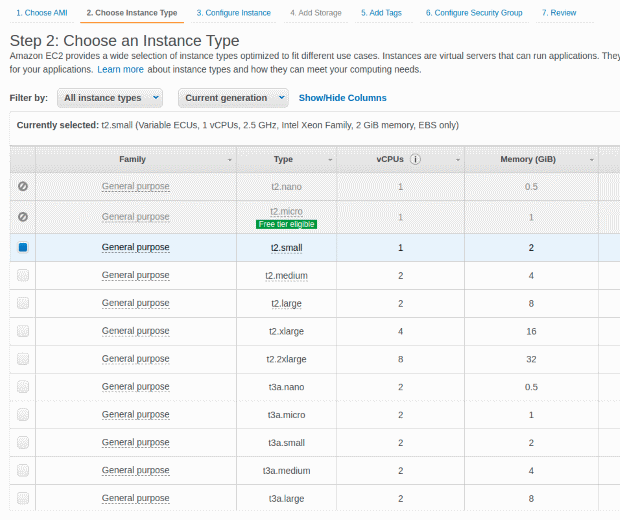Go to the 3. Configure Instance step

click(234, 13)
